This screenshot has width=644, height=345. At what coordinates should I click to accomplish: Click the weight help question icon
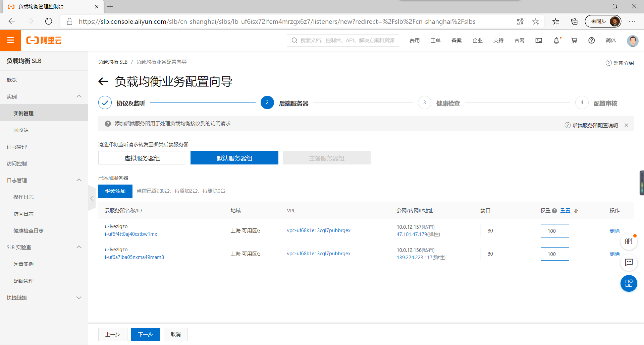[554, 211]
